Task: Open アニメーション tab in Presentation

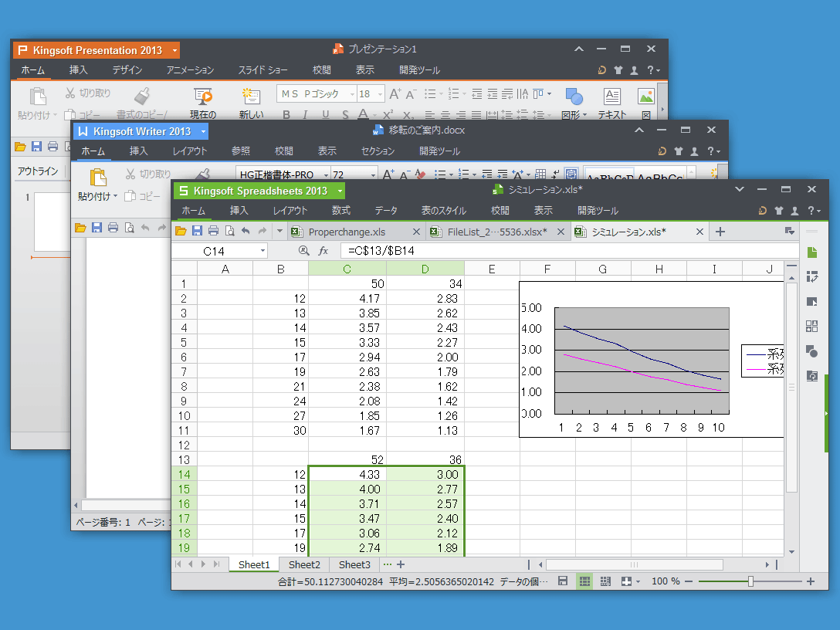Action: 190,70
